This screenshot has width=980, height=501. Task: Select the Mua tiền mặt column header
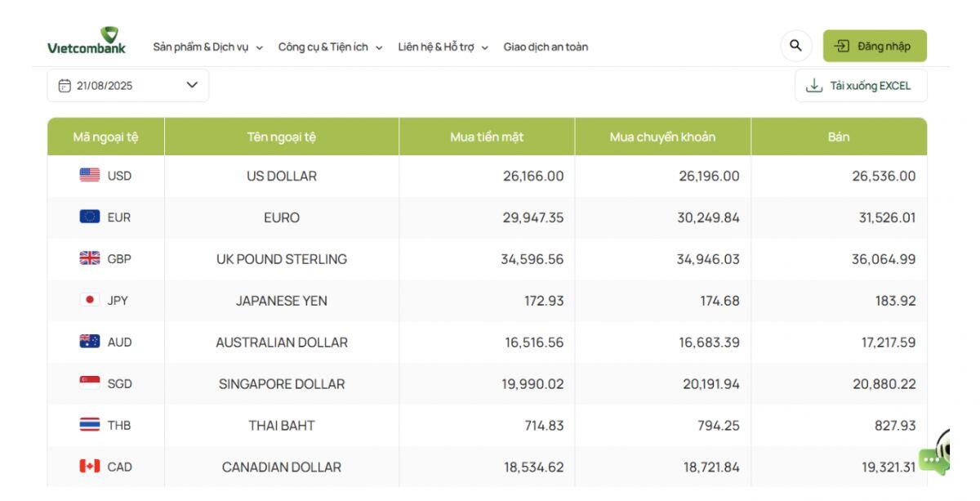point(488,136)
